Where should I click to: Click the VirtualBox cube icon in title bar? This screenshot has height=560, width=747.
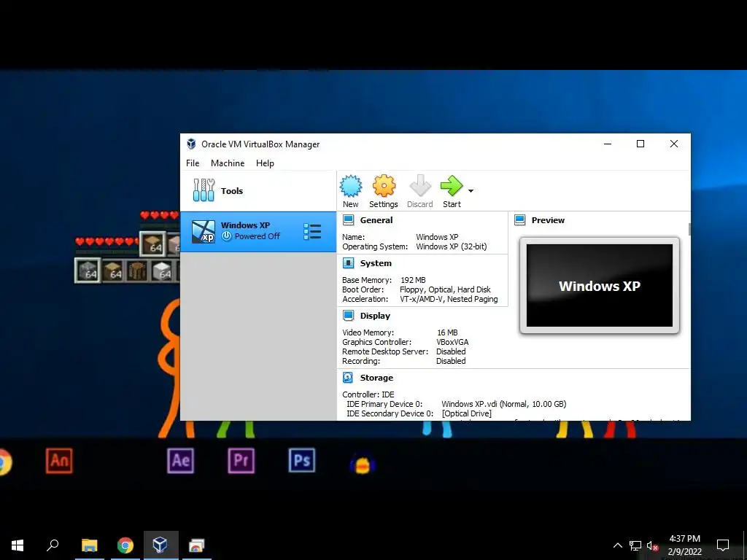coord(192,144)
